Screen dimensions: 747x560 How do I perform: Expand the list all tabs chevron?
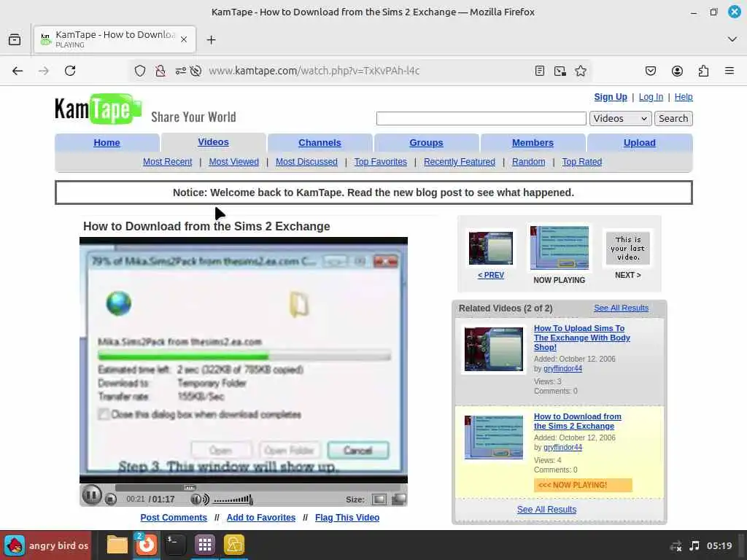[732, 39]
